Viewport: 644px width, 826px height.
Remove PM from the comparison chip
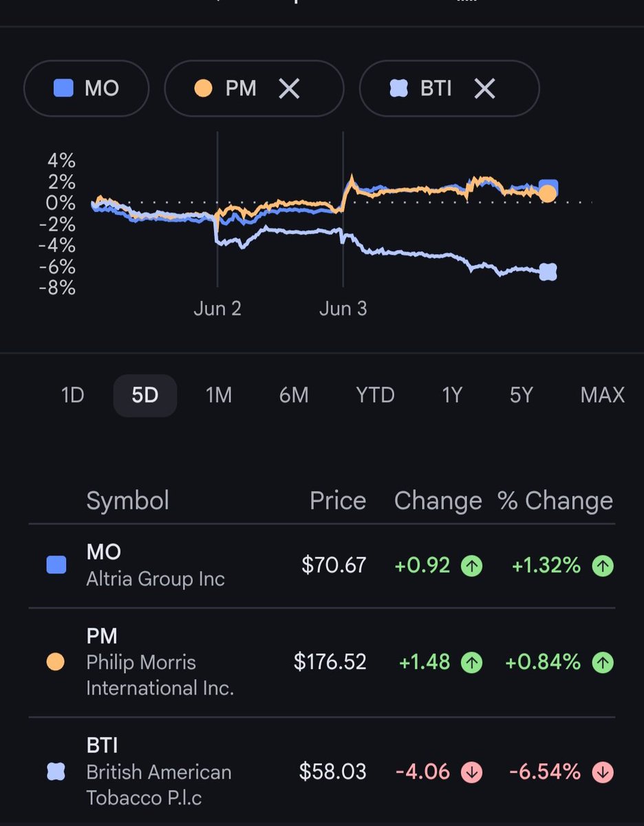pyautogui.click(x=289, y=88)
